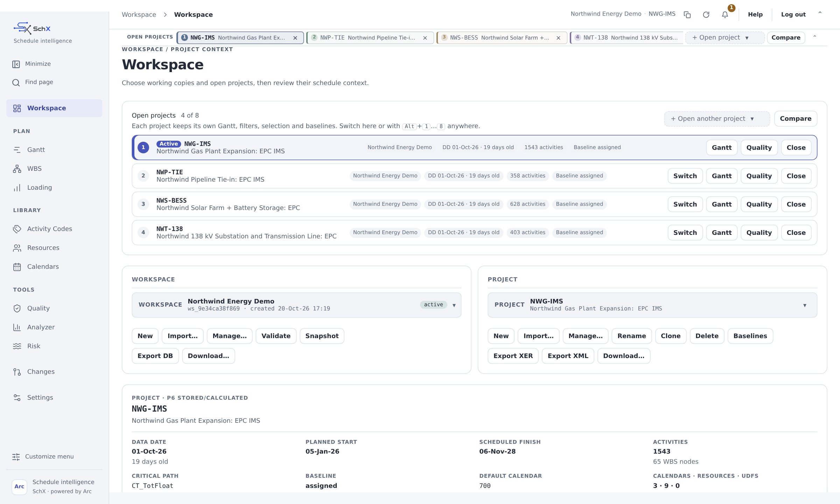Open the notifications bell icon
This screenshot has width=840, height=504.
[x=725, y=15]
